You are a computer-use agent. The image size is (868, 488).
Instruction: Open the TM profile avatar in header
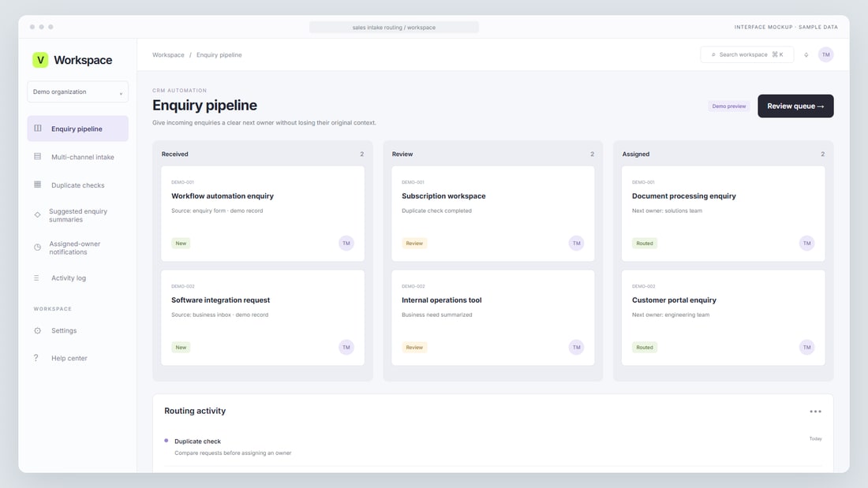[x=825, y=54]
